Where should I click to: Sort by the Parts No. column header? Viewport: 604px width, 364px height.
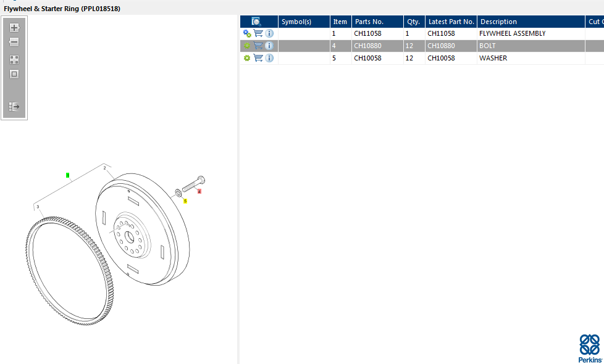pos(377,22)
